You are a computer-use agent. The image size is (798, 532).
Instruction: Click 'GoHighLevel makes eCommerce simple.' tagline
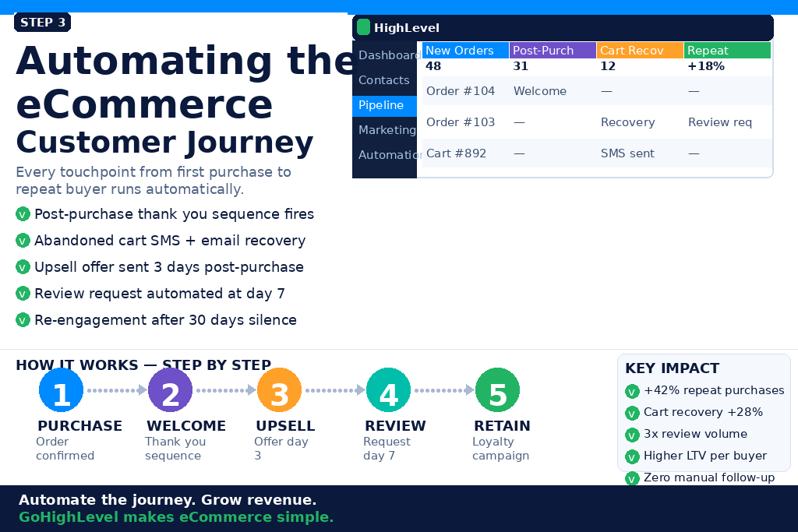coord(176,517)
